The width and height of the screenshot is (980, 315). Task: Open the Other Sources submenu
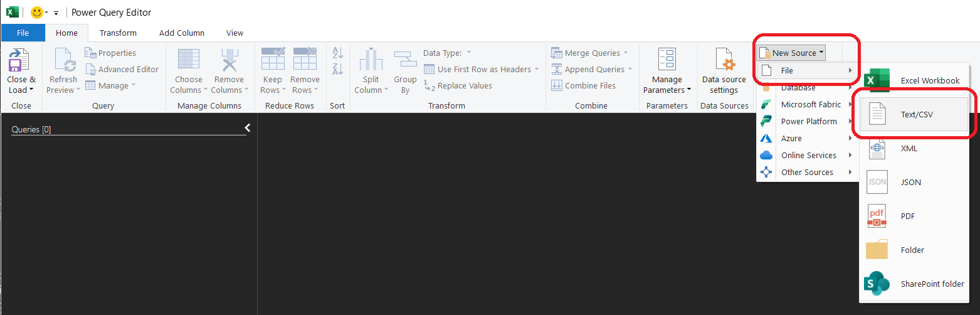[x=808, y=173]
